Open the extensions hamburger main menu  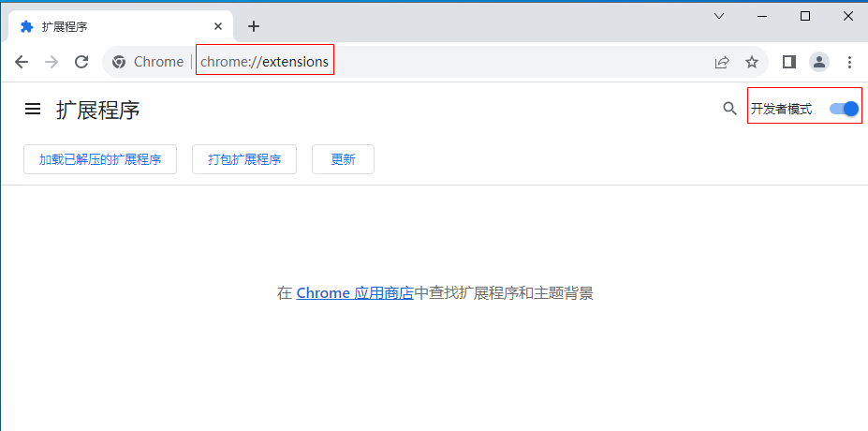pyautogui.click(x=33, y=109)
